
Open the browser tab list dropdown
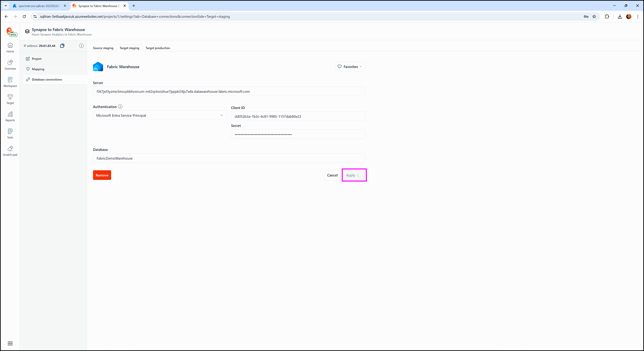[6, 6]
